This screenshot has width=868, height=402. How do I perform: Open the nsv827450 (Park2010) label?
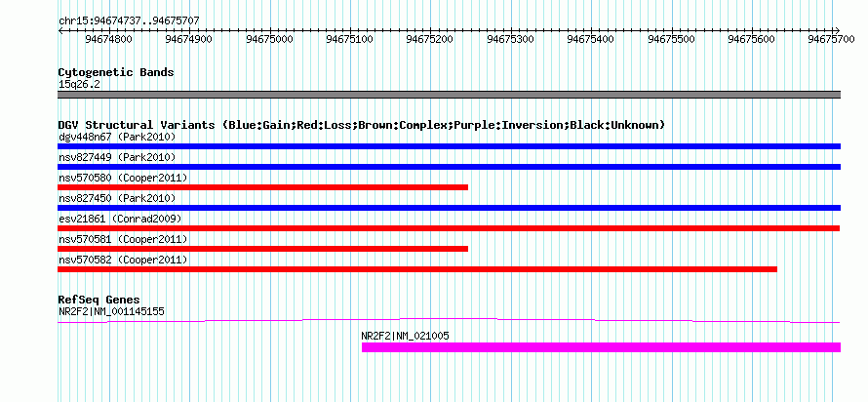[117, 198]
